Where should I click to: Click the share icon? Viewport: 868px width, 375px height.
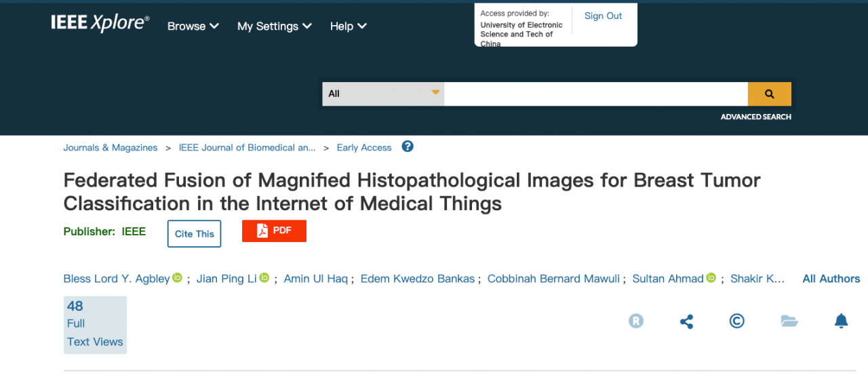(x=686, y=321)
